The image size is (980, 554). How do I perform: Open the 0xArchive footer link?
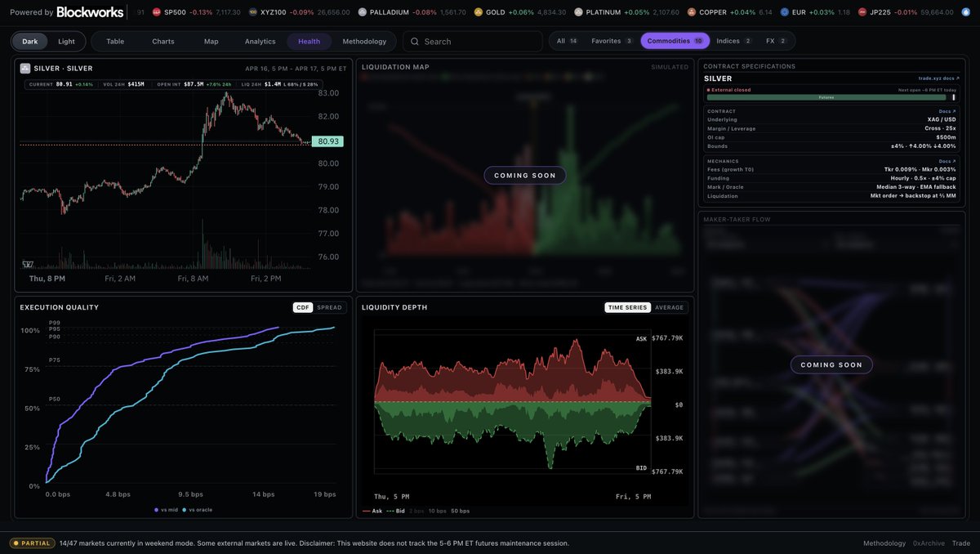pos(929,543)
